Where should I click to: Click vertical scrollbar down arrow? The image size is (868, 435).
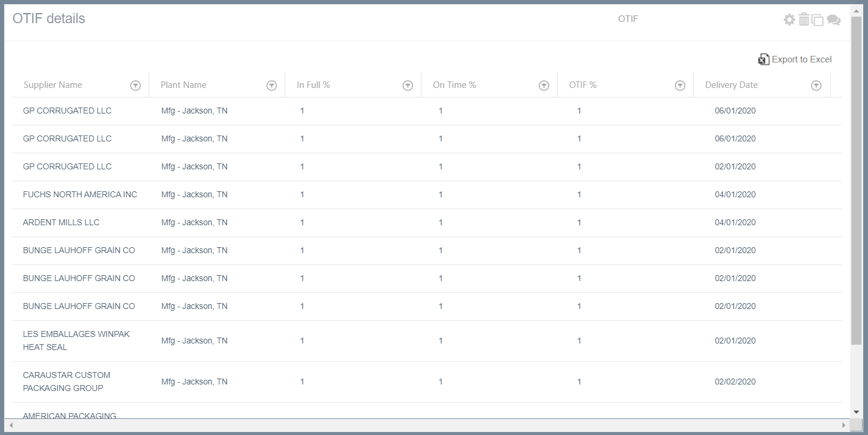(x=856, y=412)
